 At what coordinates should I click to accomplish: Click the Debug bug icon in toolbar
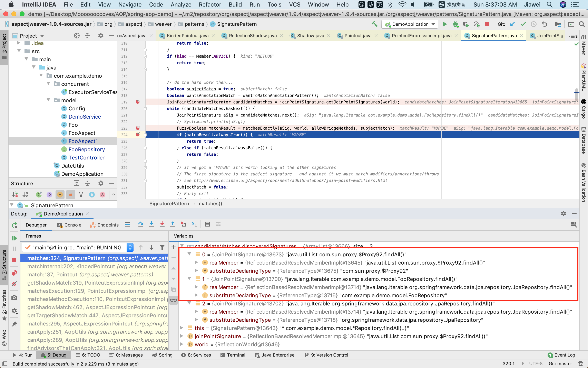(455, 24)
